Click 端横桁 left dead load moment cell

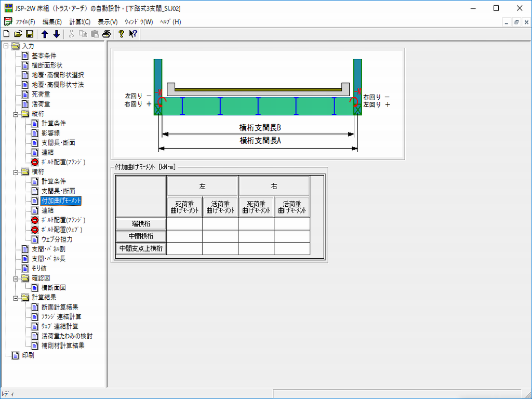click(184, 224)
